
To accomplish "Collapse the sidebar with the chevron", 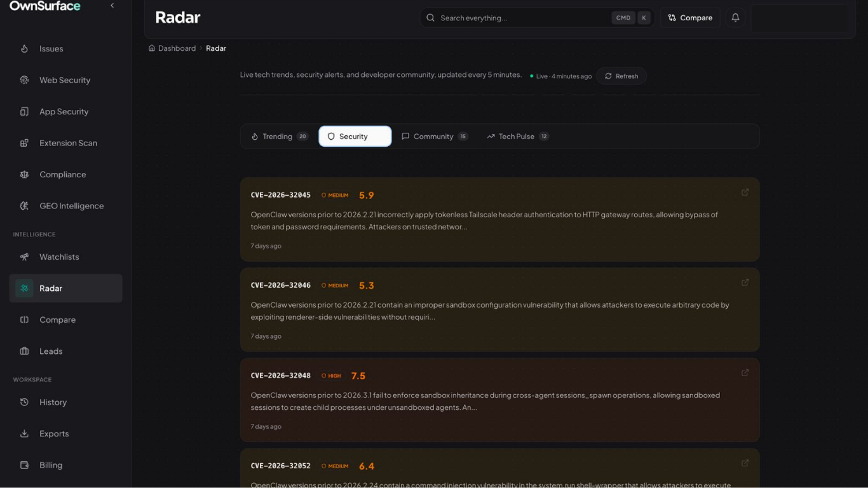I will [x=112, y=6].
